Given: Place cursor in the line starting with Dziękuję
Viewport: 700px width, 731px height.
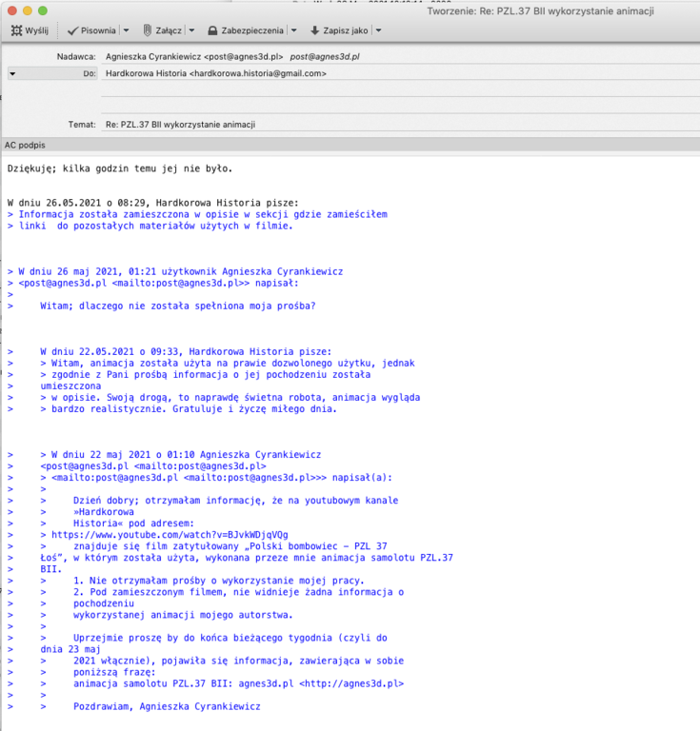Looking at the screenshot, I should pyautogui.click(x=119, y=168).
